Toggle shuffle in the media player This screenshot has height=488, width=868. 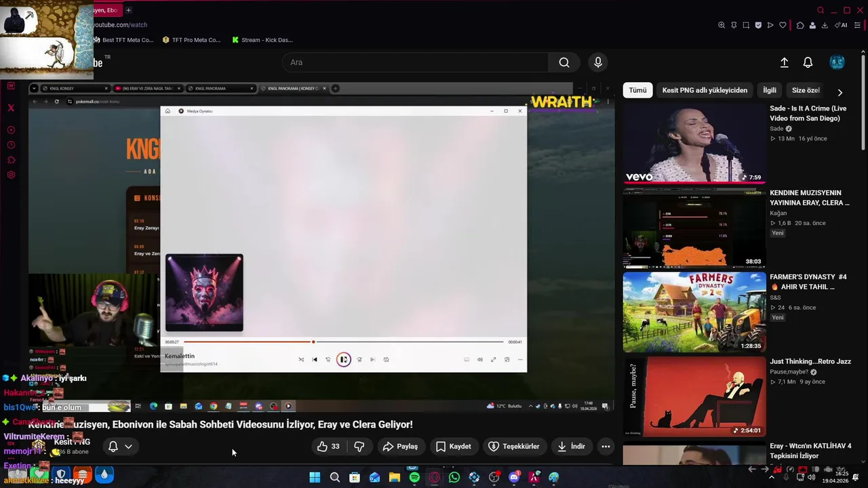(x=301, y=360)
